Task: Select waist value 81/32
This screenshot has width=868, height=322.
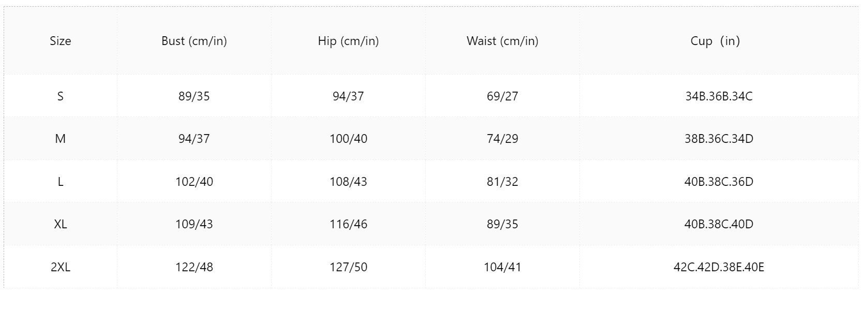Action: [502, 182]
